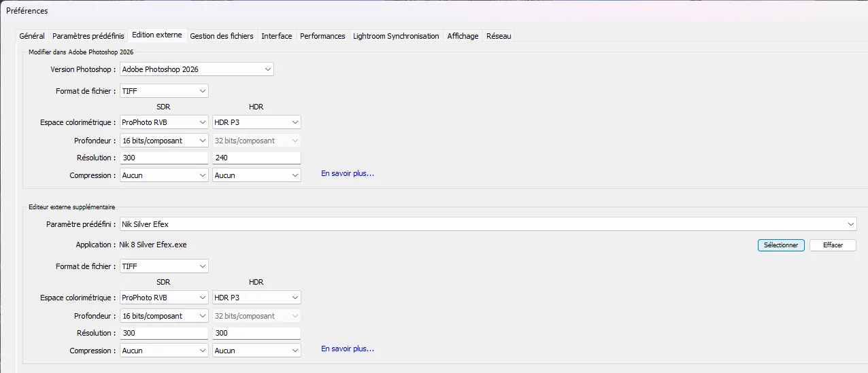Open the Lightroom Synchronisation tab

click(396, 36)
